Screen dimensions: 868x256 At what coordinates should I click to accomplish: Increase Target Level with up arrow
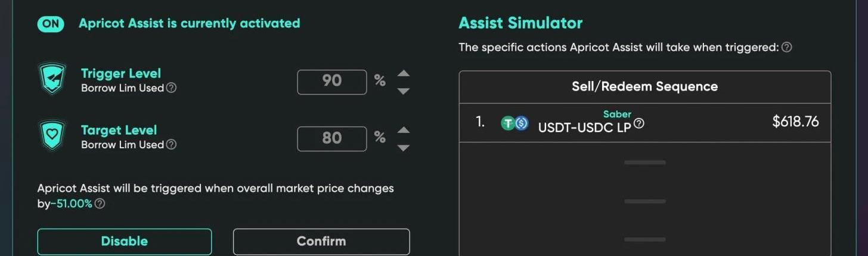pyautogui.click(x=404, y=130)
